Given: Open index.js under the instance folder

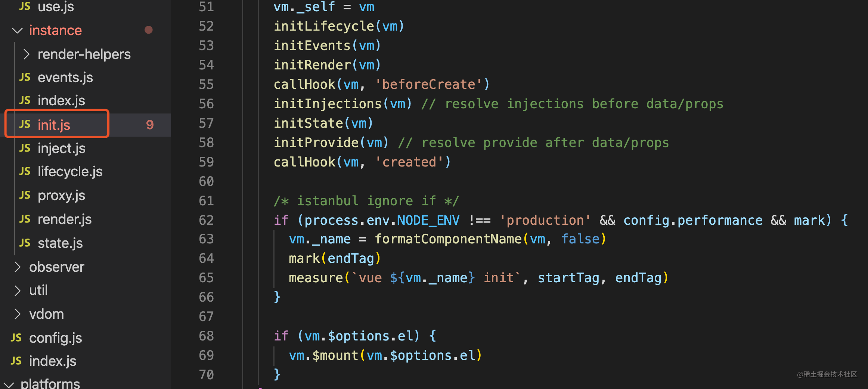Looking at the screenshot, I should pyautogui.click(x=61, y=101).
